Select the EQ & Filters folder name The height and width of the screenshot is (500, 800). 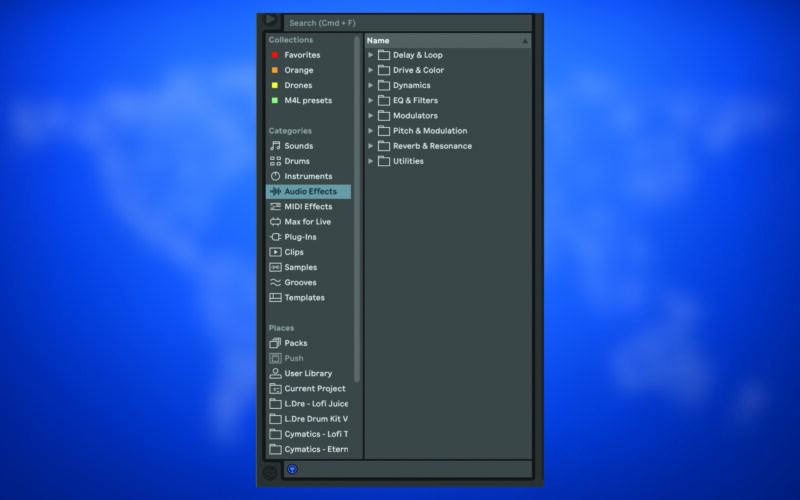(x=415, y=101)
